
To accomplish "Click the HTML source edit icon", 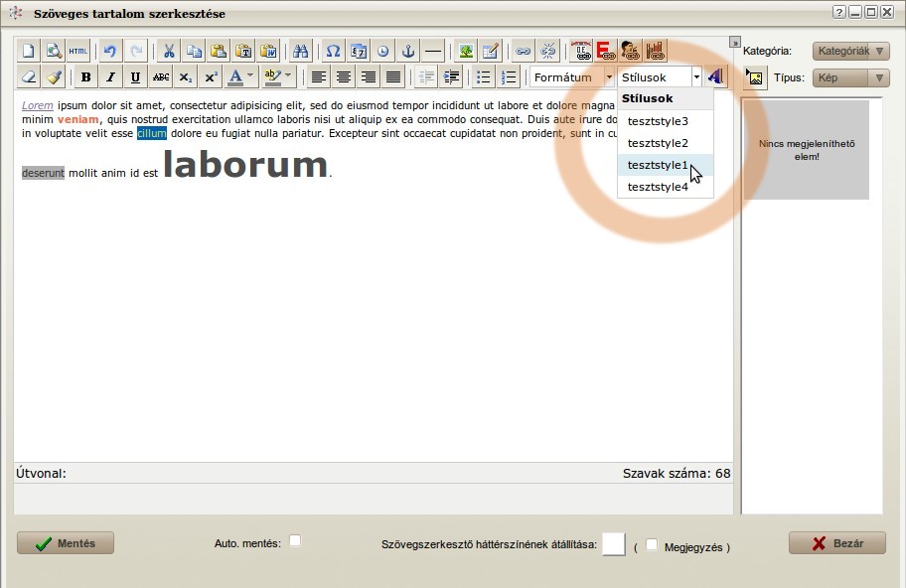I will pos(78,51).
